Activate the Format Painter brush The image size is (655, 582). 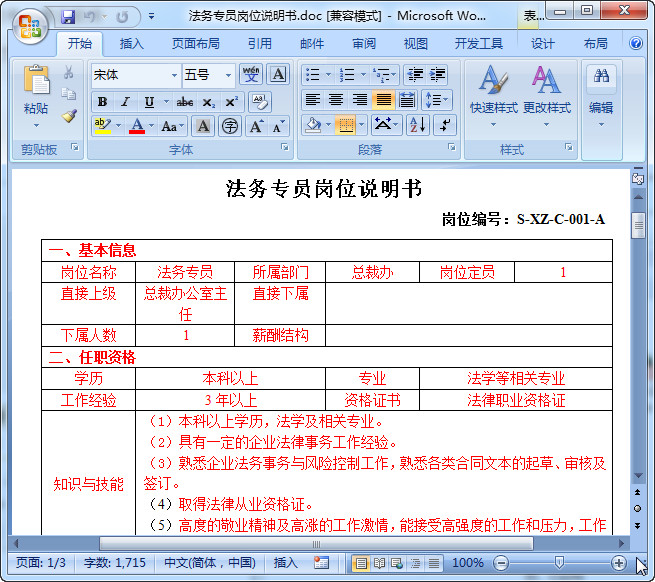click(x=69, y=115)
